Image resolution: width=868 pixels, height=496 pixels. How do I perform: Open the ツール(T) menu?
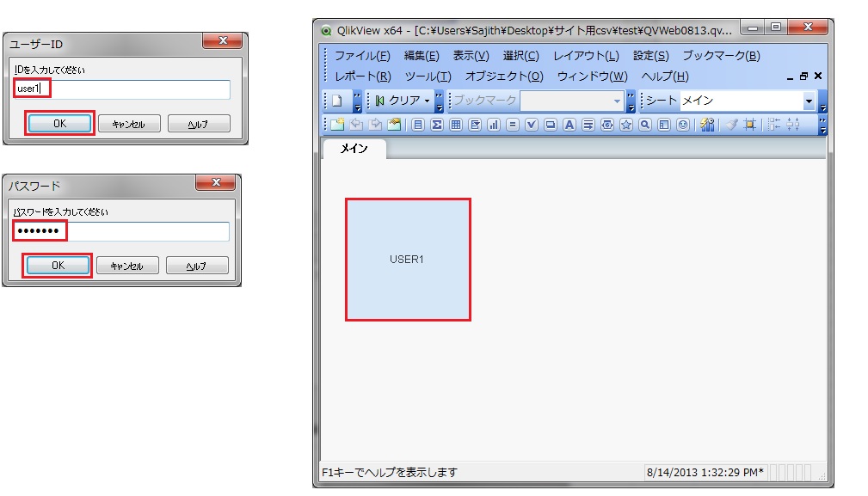[428, 77]
